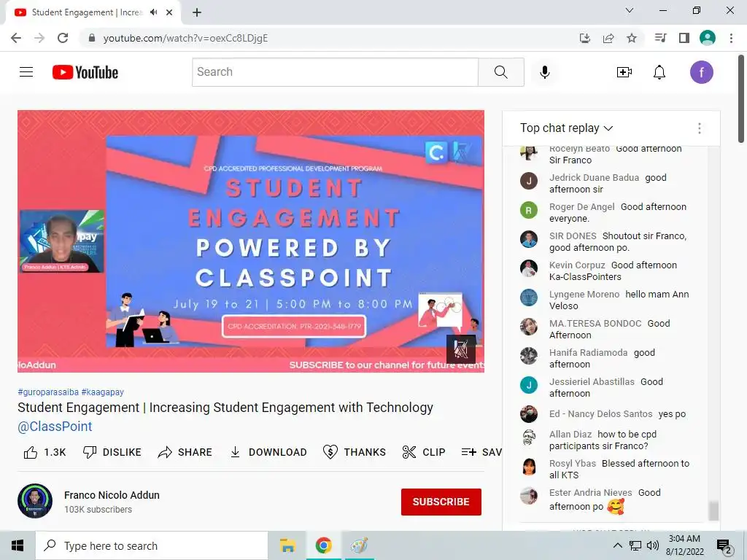Open a new browser tab
This screenshot has width=747, height=560.
coord(197,12)
